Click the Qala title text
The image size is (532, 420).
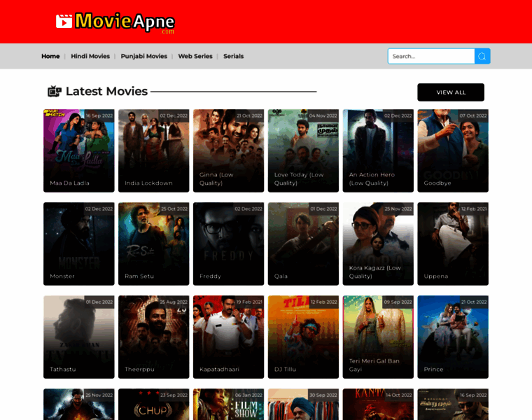coord(281,276)
